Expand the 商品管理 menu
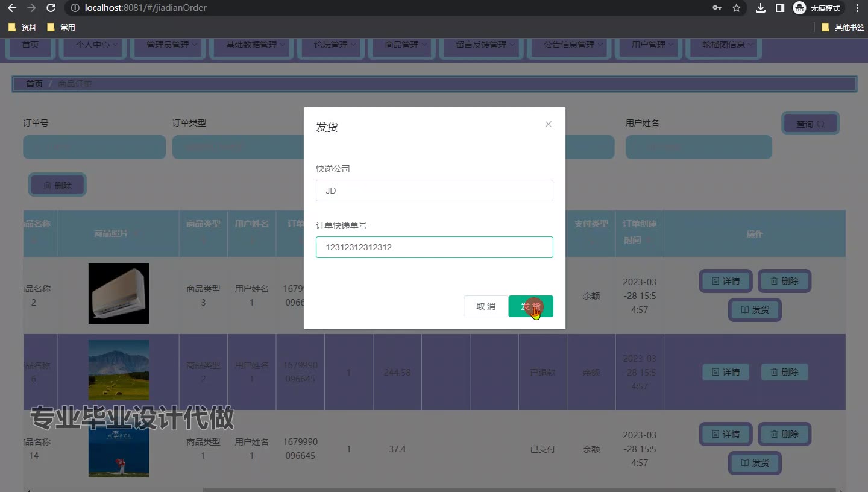 402,46
